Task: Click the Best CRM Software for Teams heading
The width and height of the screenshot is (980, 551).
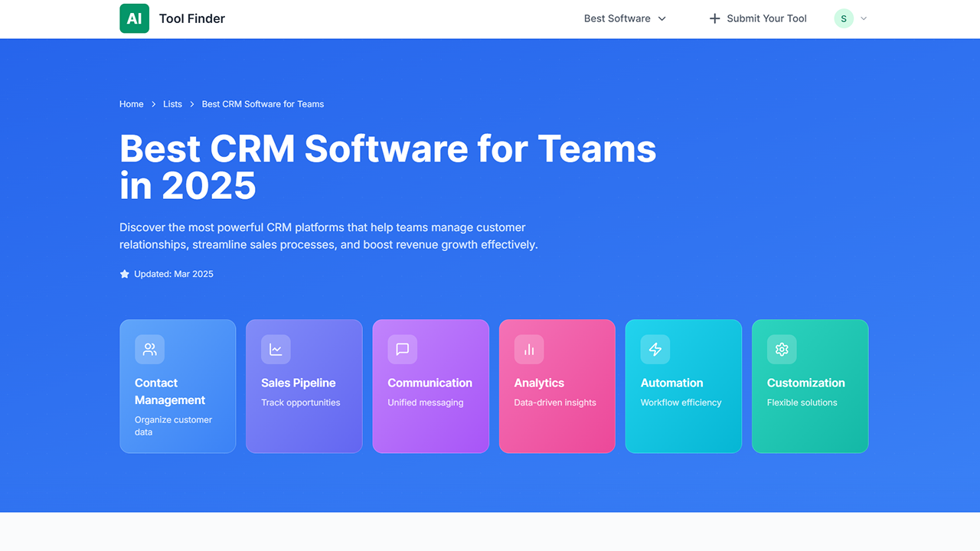Action: (388, 167)
